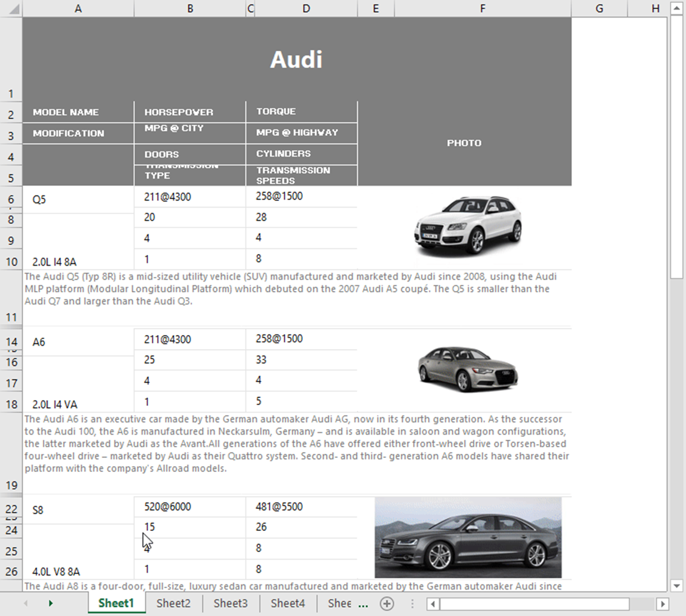The width and height of the screenshot is (686, 616).
Task: Click the vertical scrollbar up arrow
Action: tap(676, 8)
